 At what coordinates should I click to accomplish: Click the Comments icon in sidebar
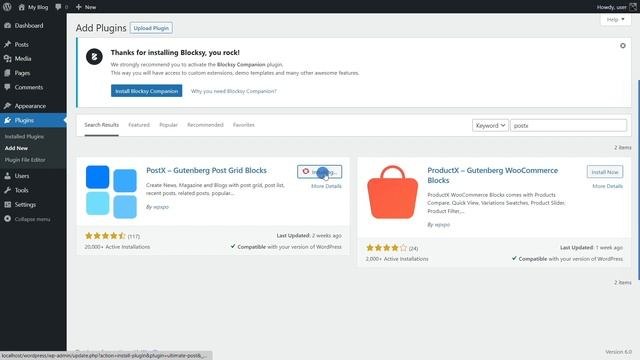(7, 87)
